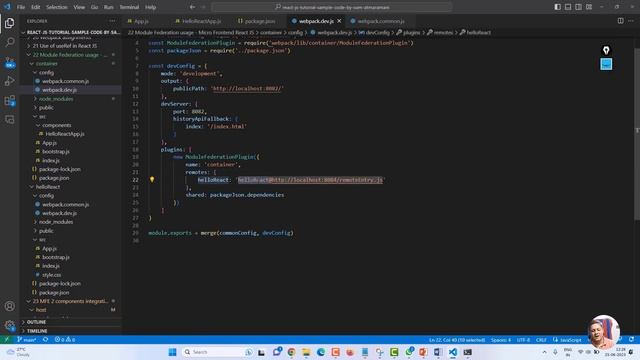Toggle Panel layout button in title bar

pyautogui.click(x=568, y=7)
